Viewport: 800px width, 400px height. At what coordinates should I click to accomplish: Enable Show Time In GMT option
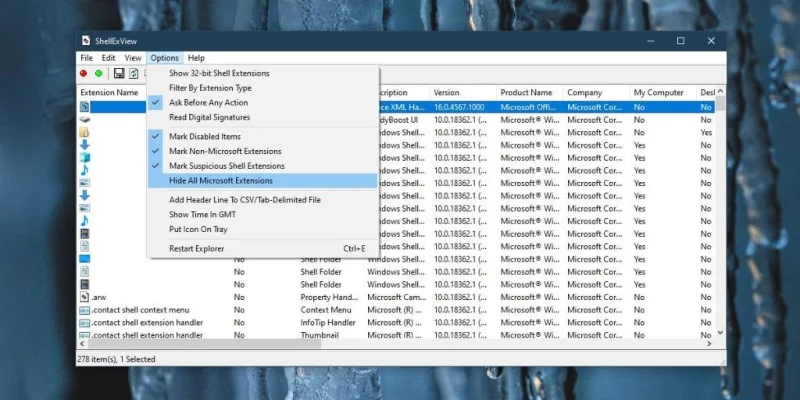pos(202,215)
